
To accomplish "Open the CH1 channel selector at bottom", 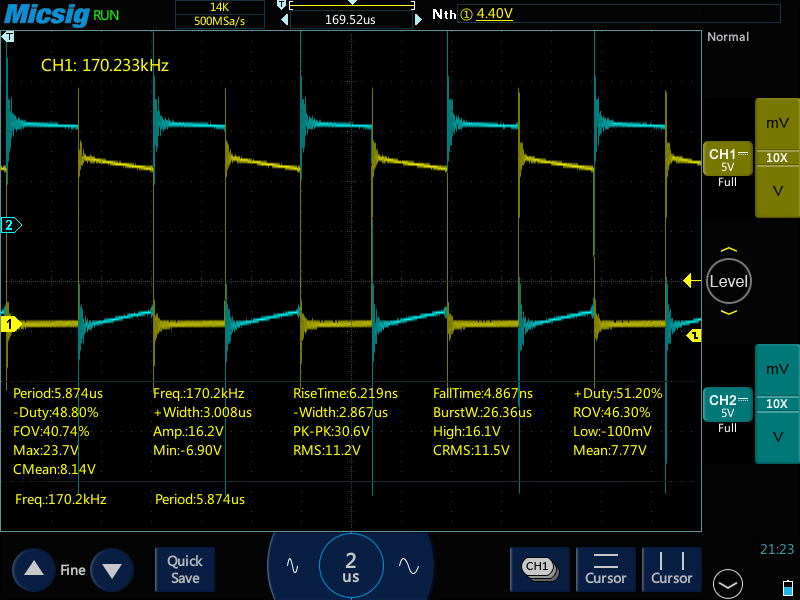I will click(x=540, y=569).
